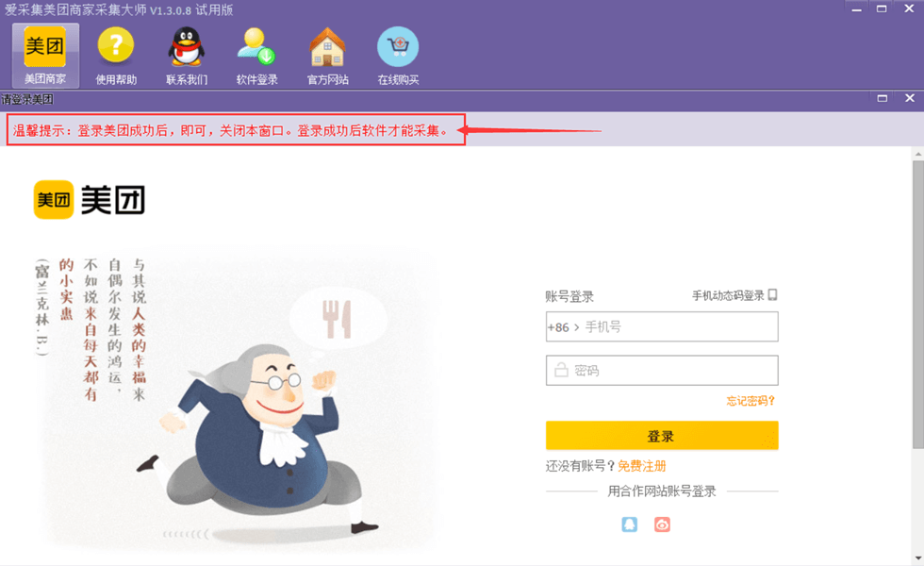The width and height of the screenshot is (924, 566).
Task: Maximize the 请登录美团 inner window
Action: coord(883,98)
